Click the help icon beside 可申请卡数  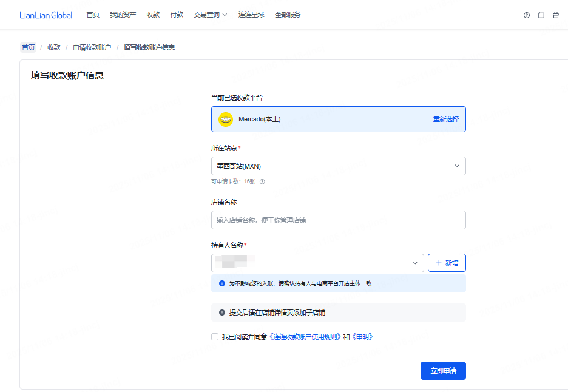point(262,181)
